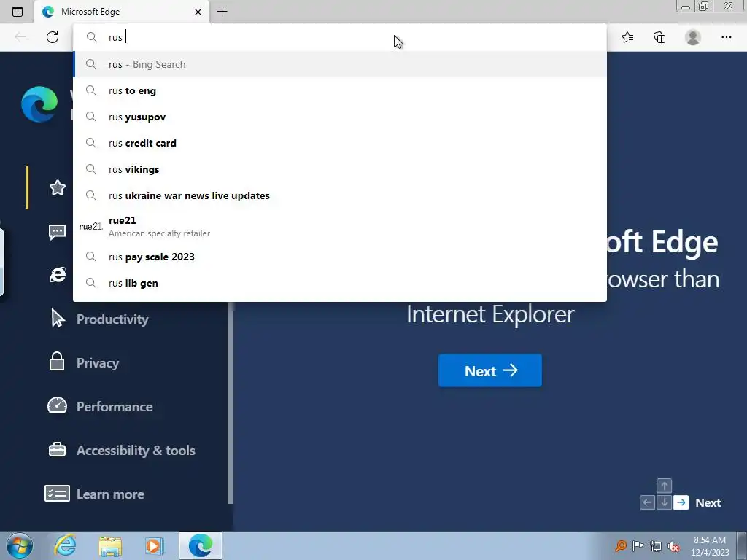Click the left arrow key icon

click(647, 502)
